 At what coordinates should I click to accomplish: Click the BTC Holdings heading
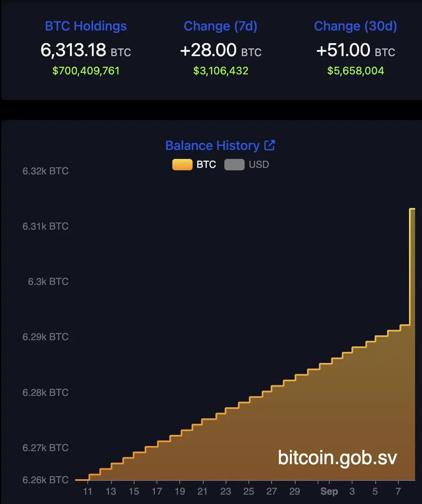pos(86,26)
